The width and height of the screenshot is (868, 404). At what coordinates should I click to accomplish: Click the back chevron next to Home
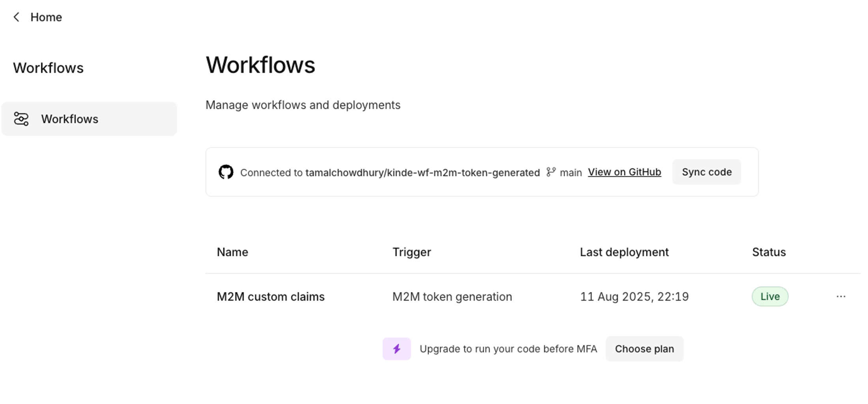coord(16,17)
